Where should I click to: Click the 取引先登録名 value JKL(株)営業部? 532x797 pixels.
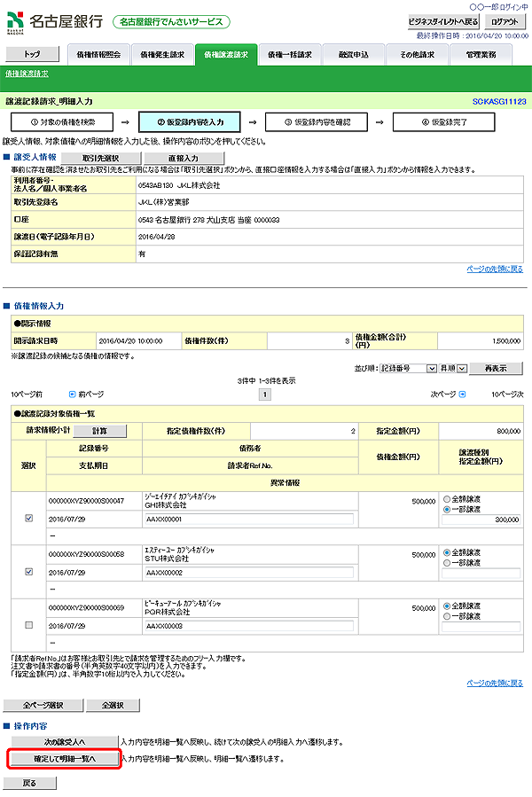pos(163,202)
